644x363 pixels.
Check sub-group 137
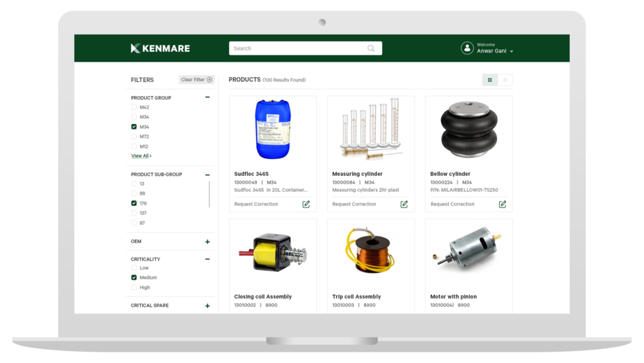pos(134,213)
